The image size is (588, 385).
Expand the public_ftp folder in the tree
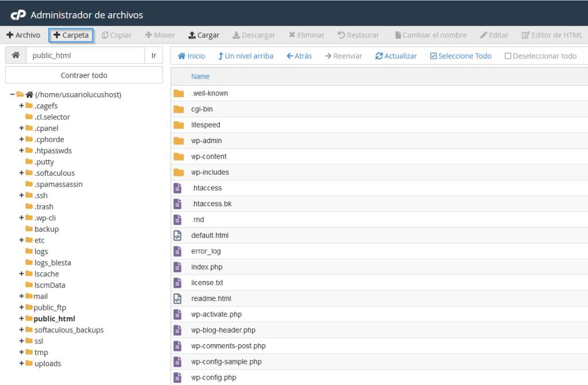click(21, 307)
